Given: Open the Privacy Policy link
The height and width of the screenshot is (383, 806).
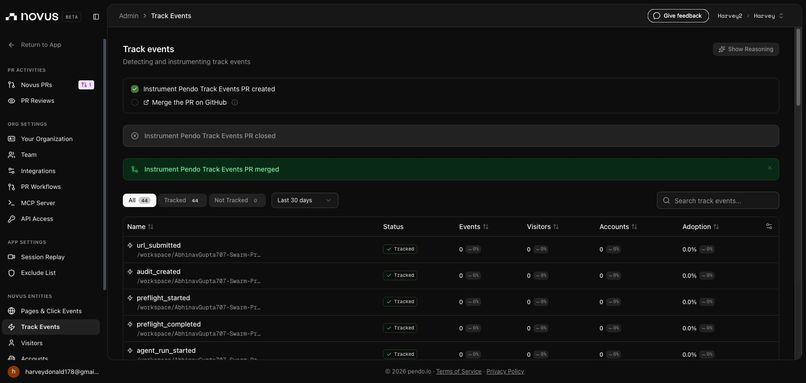Looking at the screenshot, I should tap(505, 371).
